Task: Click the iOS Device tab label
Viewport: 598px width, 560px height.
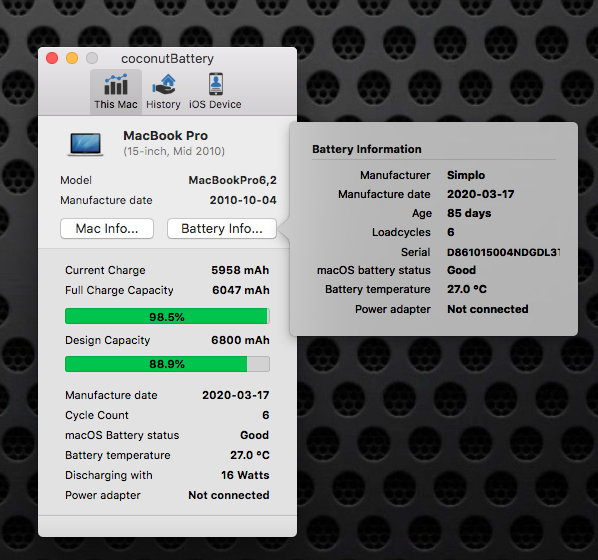Action: coord(215,104)
